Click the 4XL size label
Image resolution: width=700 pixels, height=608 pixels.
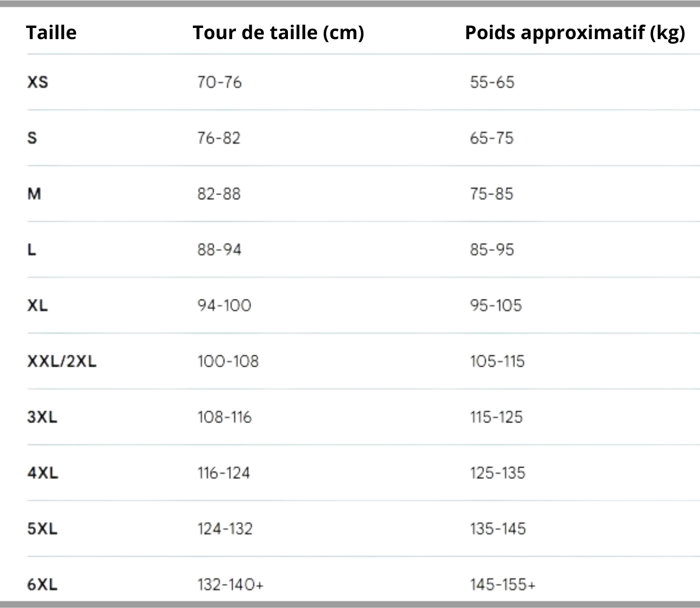pyautogui.click(x=43, y=473)
